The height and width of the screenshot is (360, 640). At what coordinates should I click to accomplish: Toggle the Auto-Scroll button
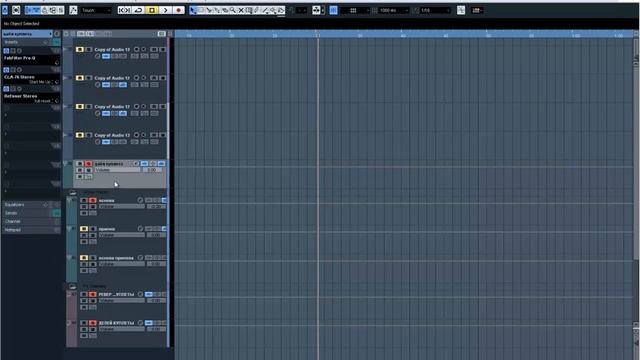tap(316, 10)
